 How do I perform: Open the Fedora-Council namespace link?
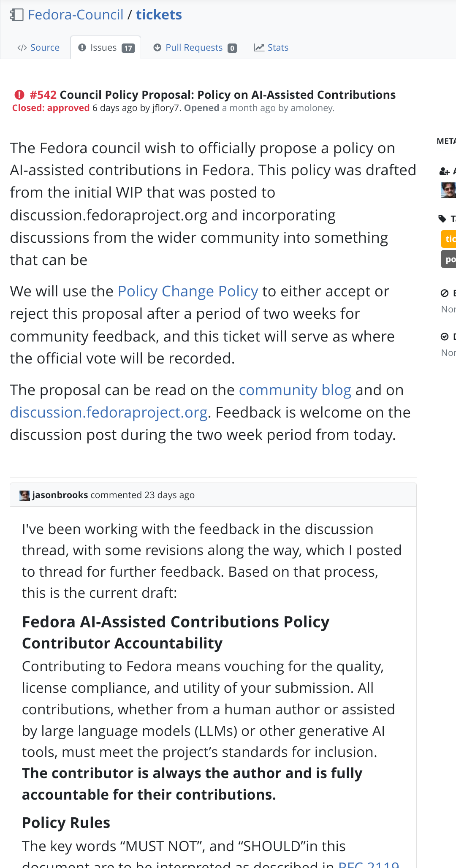click(x=76, y=15)
